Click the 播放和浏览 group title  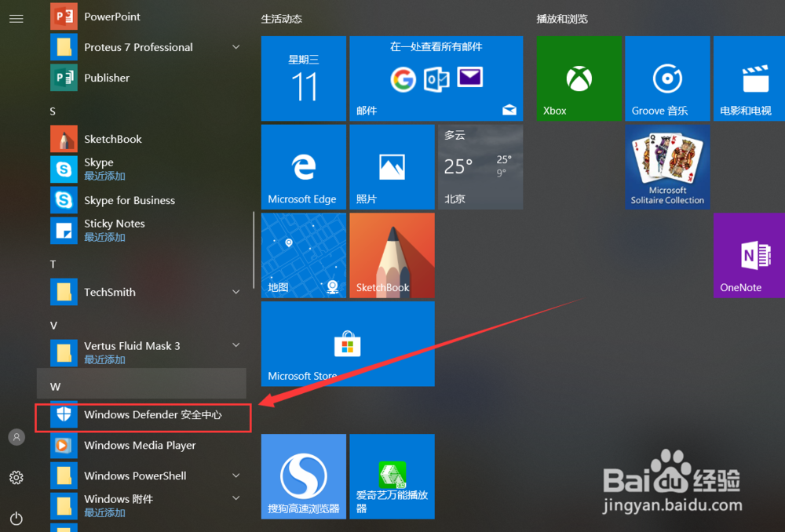point(562,19)
